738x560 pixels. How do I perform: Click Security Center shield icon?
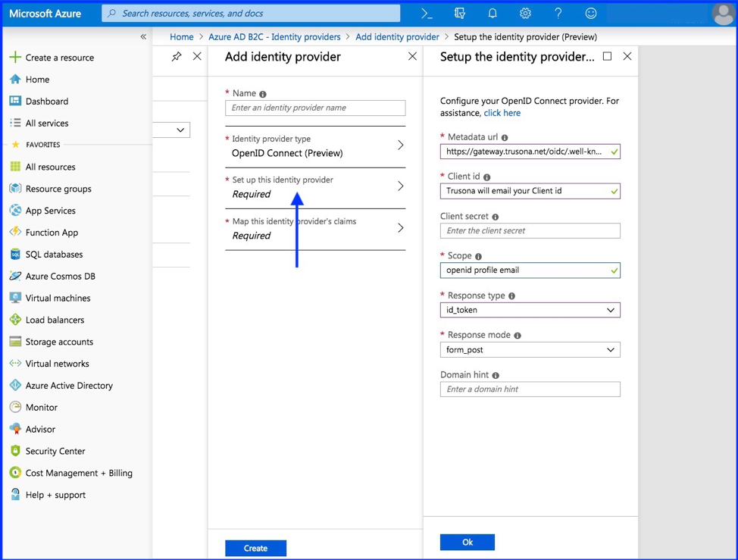tap(15, 451)
